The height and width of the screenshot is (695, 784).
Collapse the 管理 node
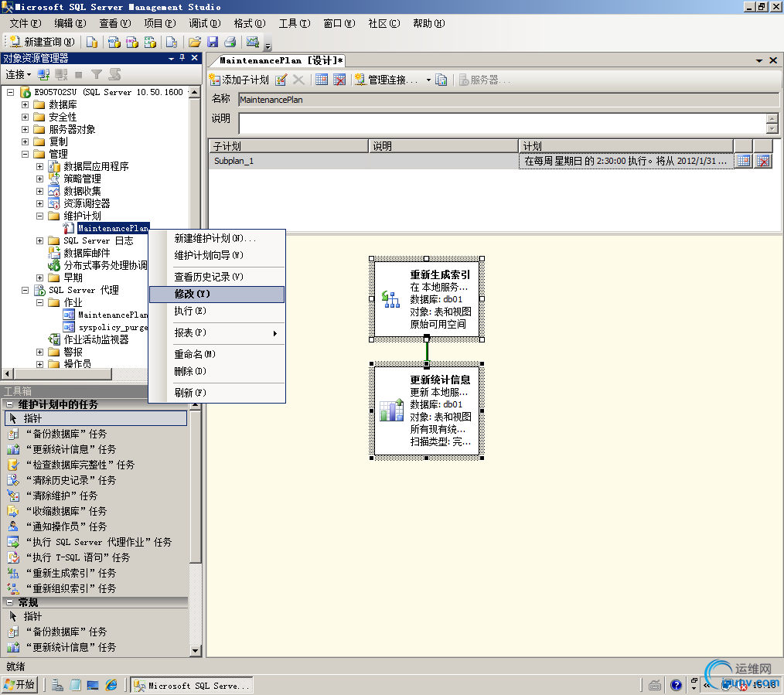25,154
